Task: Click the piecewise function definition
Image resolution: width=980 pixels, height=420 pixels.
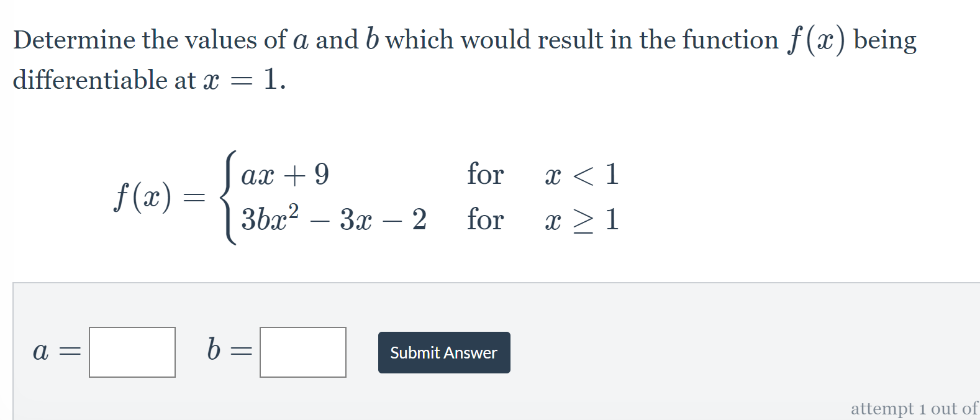Action: [x=366, y=198]
